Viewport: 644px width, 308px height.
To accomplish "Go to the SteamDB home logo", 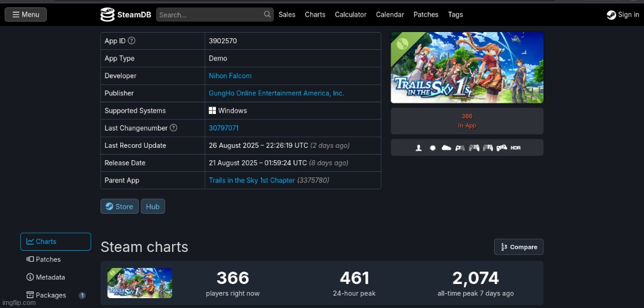I will click(x=126, y=14).
